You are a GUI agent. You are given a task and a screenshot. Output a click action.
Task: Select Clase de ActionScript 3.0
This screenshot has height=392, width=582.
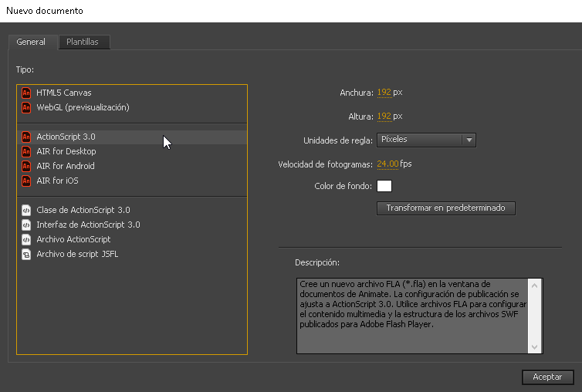132,210
